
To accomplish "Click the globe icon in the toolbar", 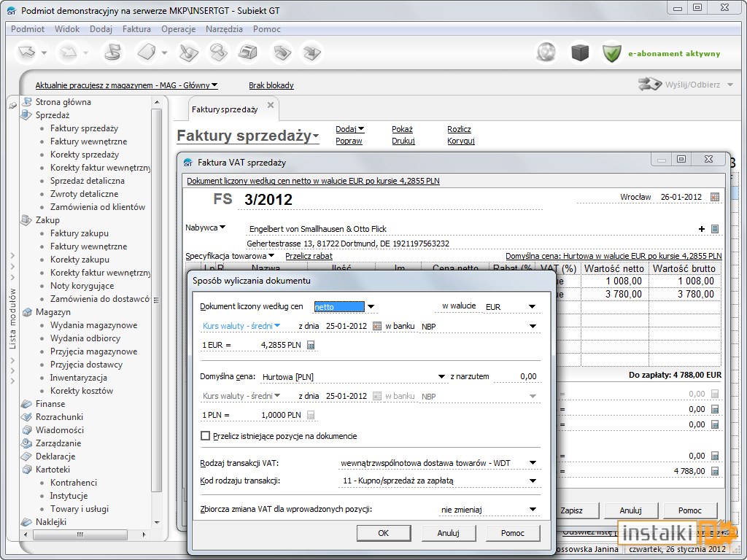I will [546, 52].
